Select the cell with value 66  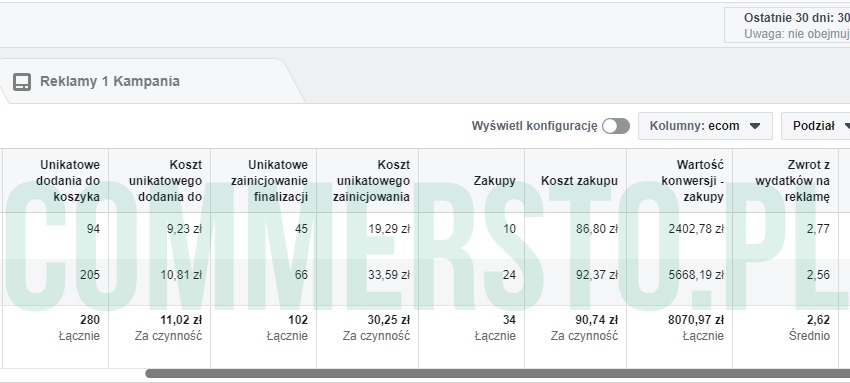pos(263,282)
